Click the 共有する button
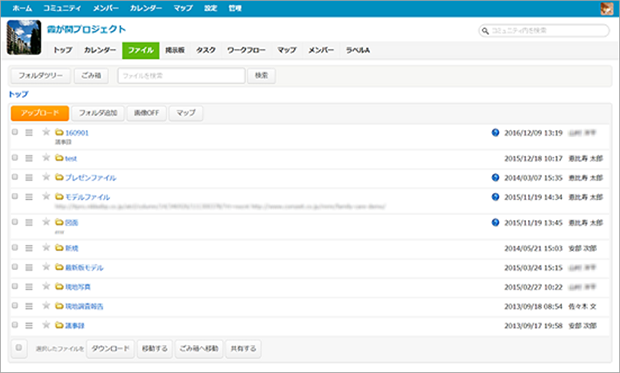 243,348
